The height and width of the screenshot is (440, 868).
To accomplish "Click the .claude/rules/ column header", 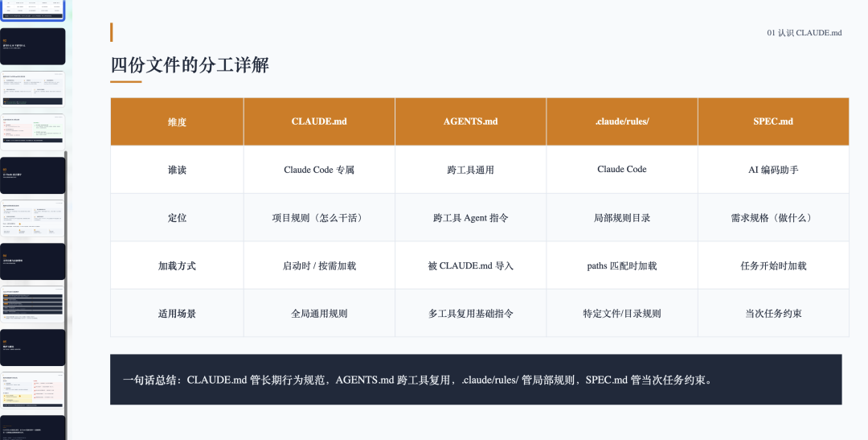I will point(622,122).
